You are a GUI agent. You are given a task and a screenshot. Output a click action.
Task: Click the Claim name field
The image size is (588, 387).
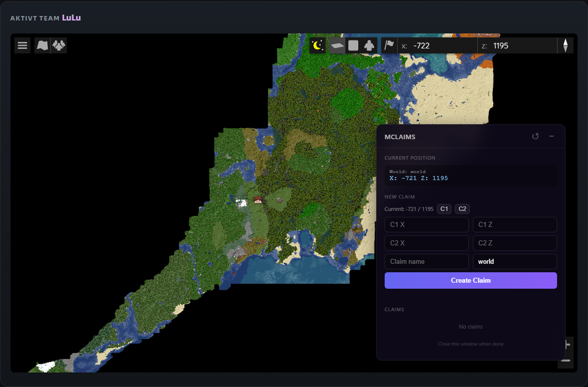pos(427,262)
